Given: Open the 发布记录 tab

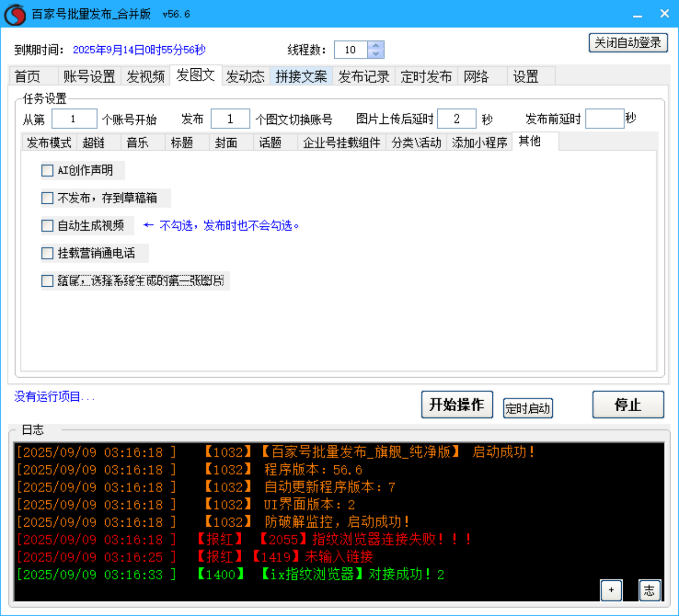Looking at the screenshot, I should click(x=363, y=76).
